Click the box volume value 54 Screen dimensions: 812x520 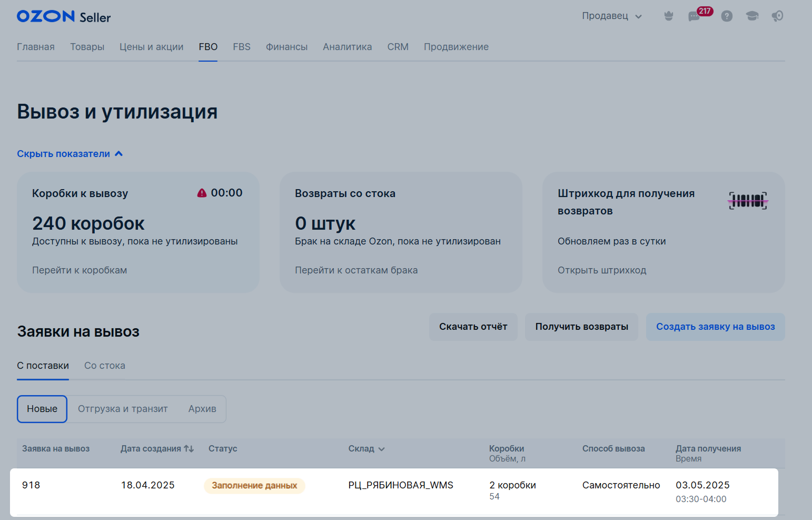click(494, 497)
